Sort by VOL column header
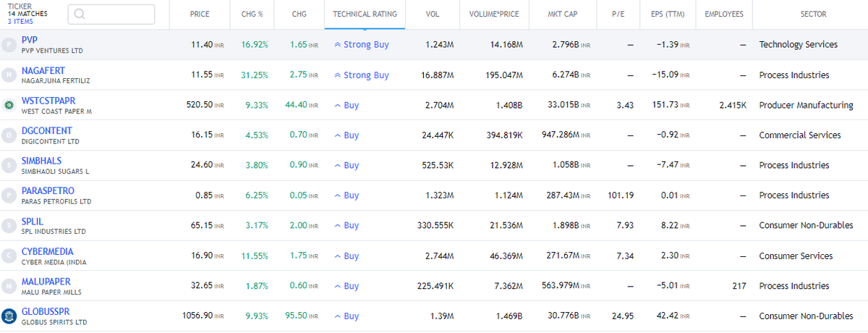 click(x=433, y=14)
